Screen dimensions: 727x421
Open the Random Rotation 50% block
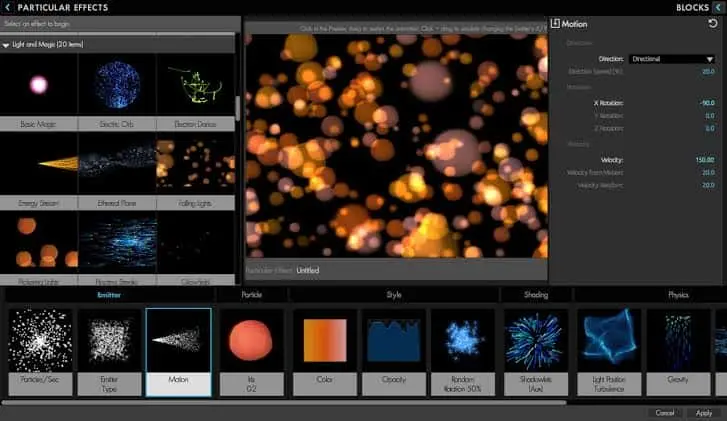pos(463,352)
